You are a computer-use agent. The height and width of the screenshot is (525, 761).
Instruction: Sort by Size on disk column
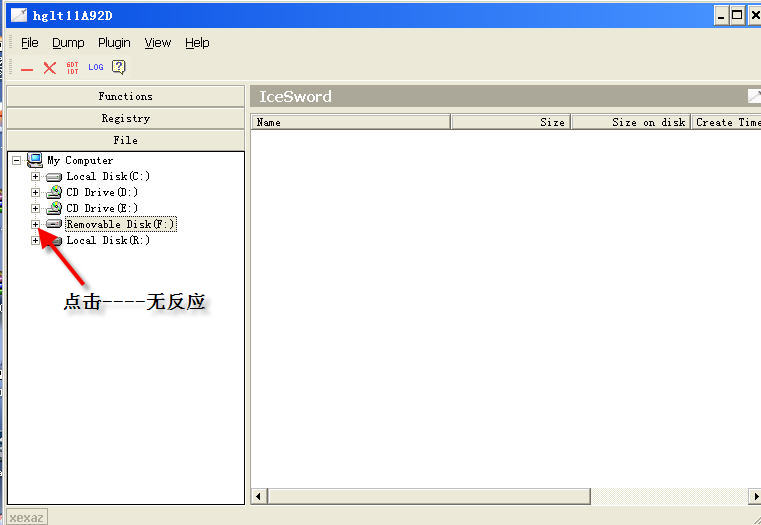[x=631, y=122]
